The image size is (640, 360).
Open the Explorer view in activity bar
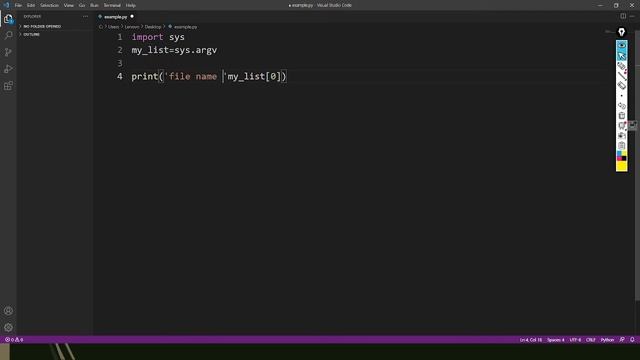tap(8, 19)
